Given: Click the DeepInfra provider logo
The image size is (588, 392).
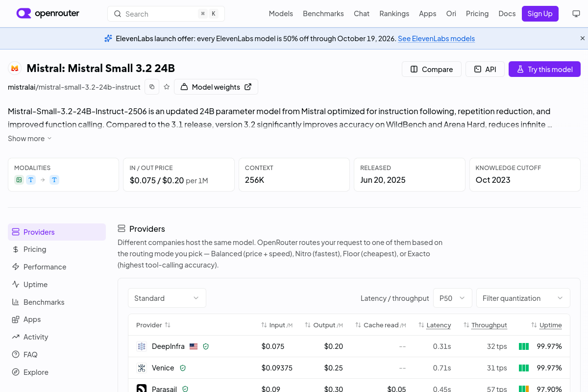Looking at the screenshot, I should tap(142, 346).
